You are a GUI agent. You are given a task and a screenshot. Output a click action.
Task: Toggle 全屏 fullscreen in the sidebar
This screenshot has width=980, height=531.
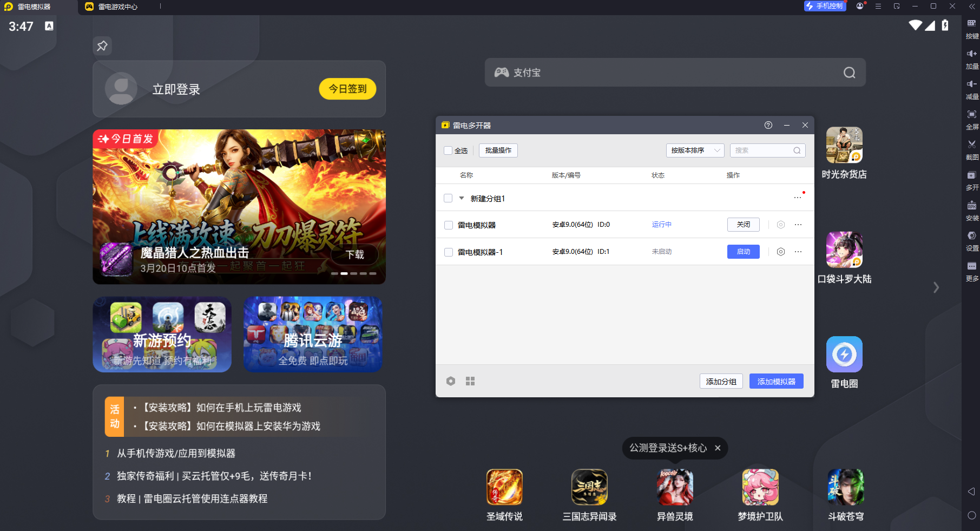click(x=972, y=114)
